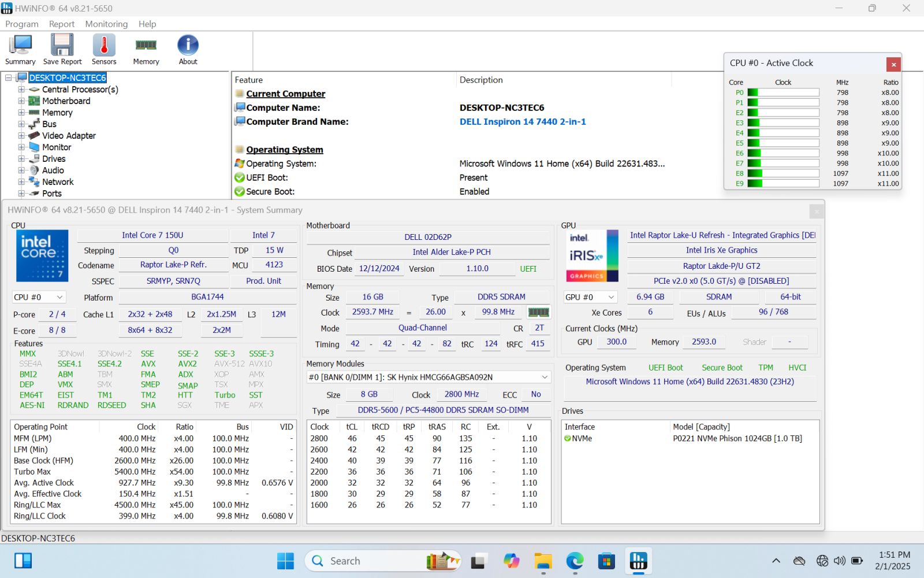Click the P0 core clock bar
The image size is (924, 578).
click(x=783, y=92)
